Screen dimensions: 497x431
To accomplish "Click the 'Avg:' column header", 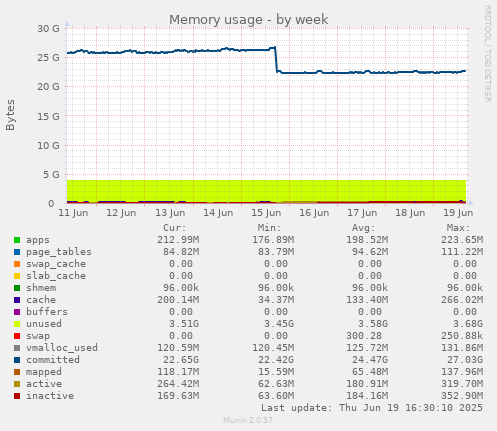I will coord(364,228).
